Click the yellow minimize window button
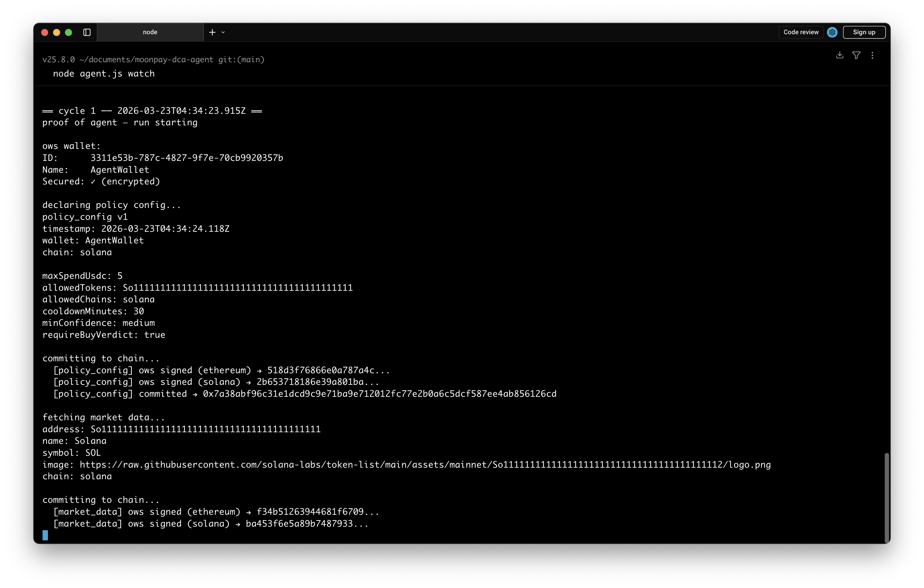924x588 pixels. pyautogui.click(x=56, y=32)
